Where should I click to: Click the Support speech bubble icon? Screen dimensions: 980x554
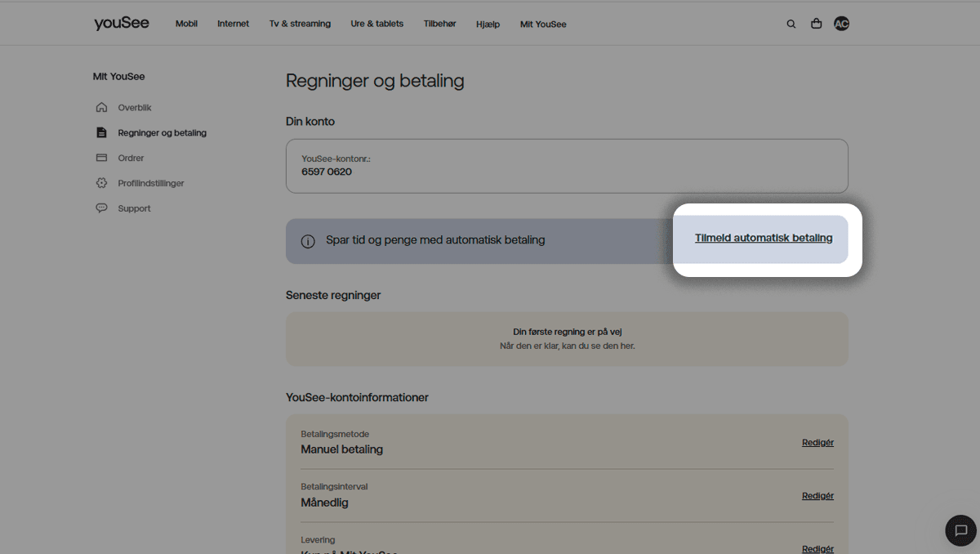pyautogui.click(x=101, y=208)
